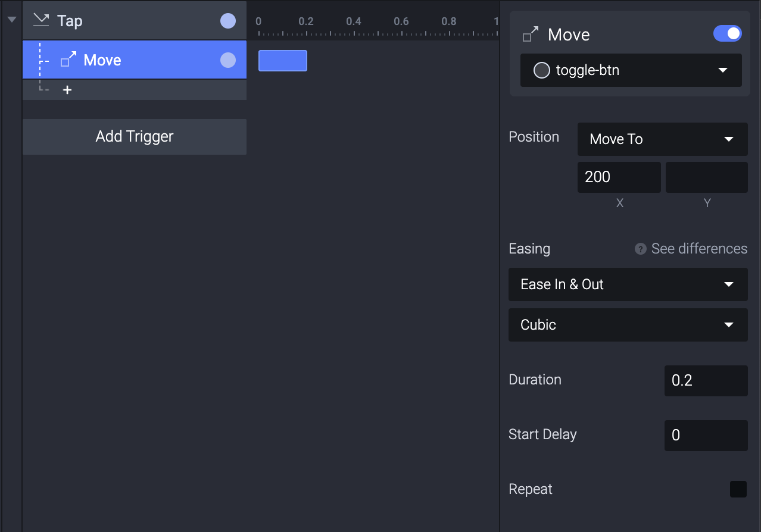Click the Move response icon in the list
Image resolution: width=761 pixels, height=532 pixels.
(x=68, y=60)
